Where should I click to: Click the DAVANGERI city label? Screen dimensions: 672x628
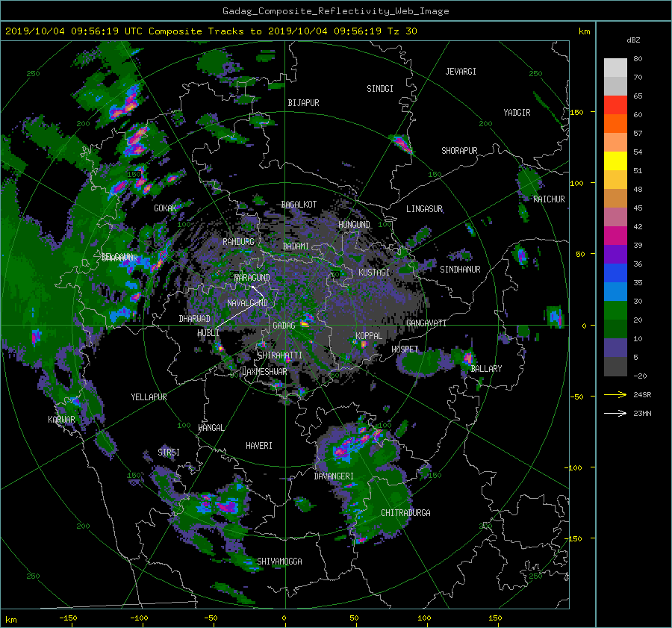click(334, 476)
